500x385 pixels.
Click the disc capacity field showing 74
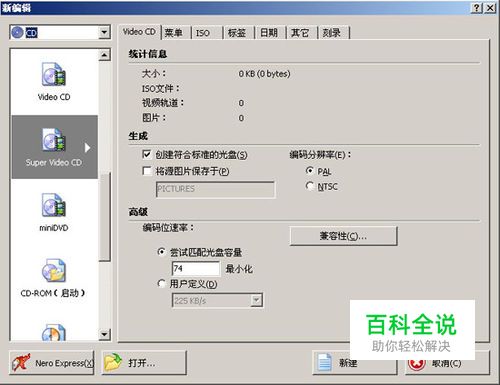click(196, 268)
